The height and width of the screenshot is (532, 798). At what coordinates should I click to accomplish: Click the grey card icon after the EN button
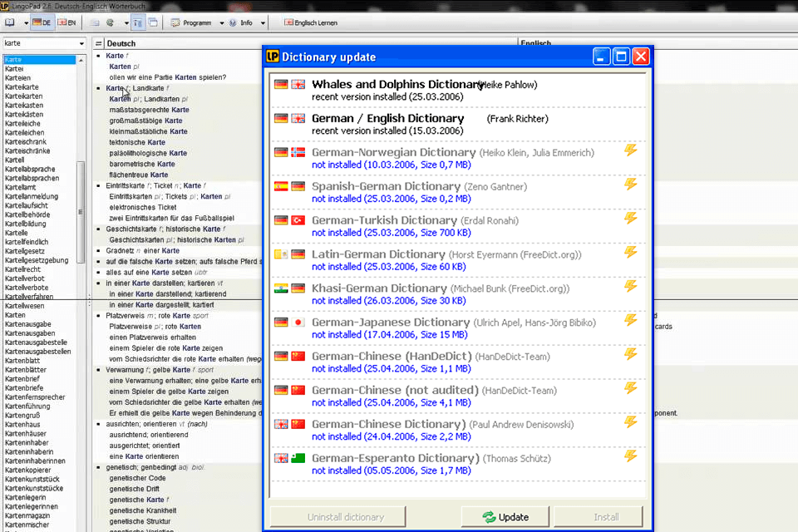[95, 23]
